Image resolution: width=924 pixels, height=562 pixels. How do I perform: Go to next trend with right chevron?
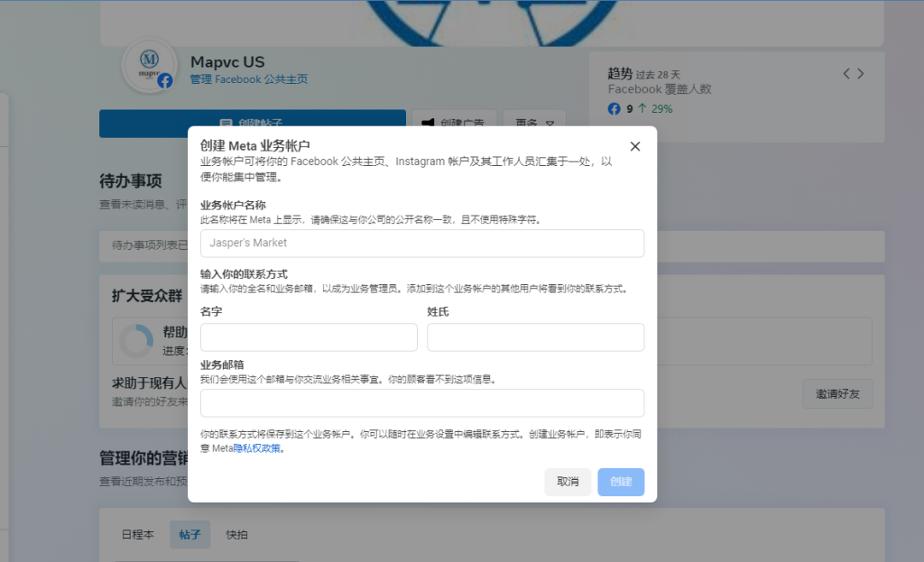861,74
